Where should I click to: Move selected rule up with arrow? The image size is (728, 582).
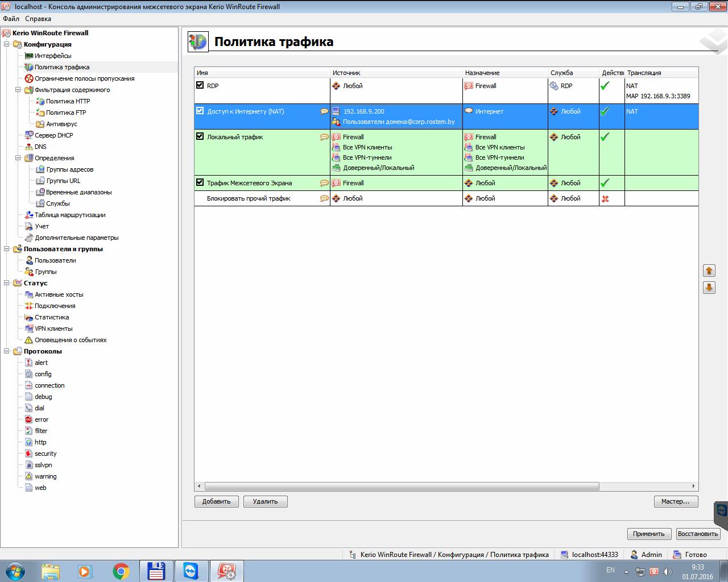point(709,271)
